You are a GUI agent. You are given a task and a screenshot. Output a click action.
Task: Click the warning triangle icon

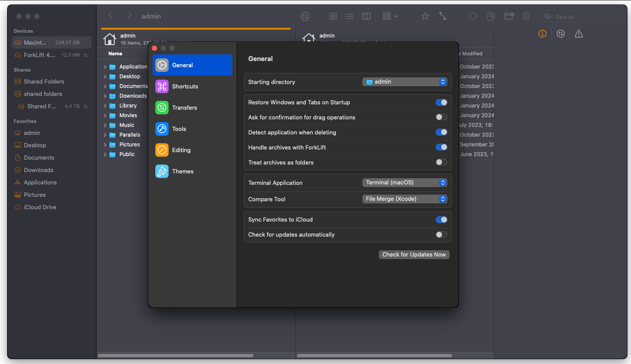(x=579, y=34)
